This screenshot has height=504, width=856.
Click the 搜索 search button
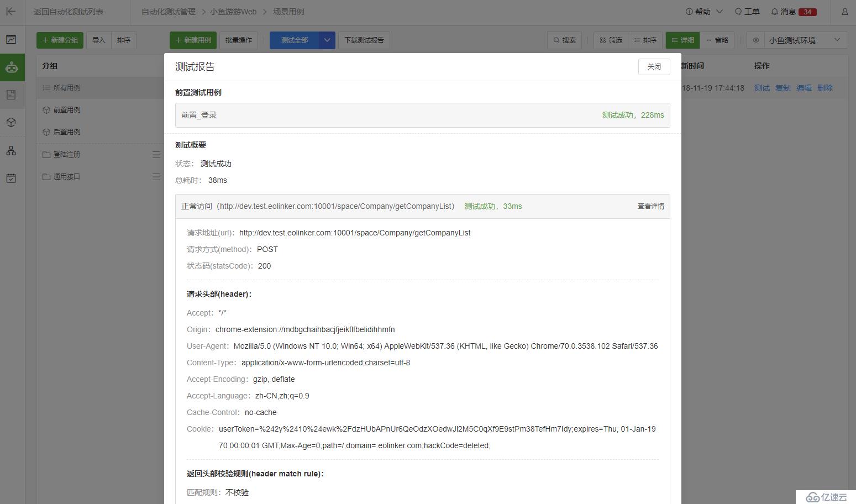point(564,40)
